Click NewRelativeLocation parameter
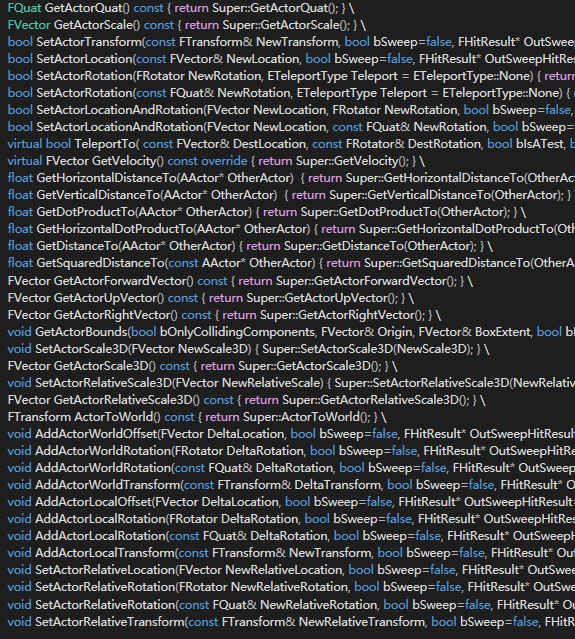575x639 pixels. 284,571
